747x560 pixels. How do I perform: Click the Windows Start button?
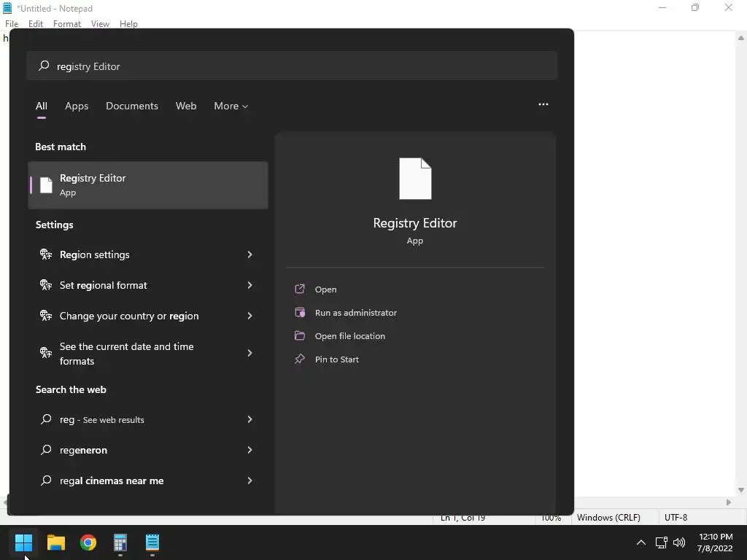point(23,542)
